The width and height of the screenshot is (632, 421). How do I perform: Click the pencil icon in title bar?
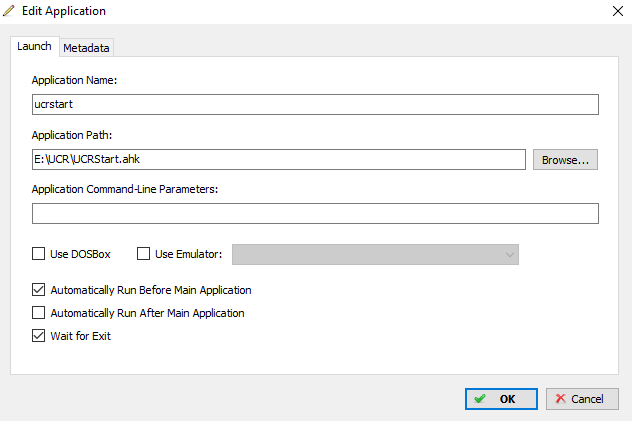click(x=9, y=11)
